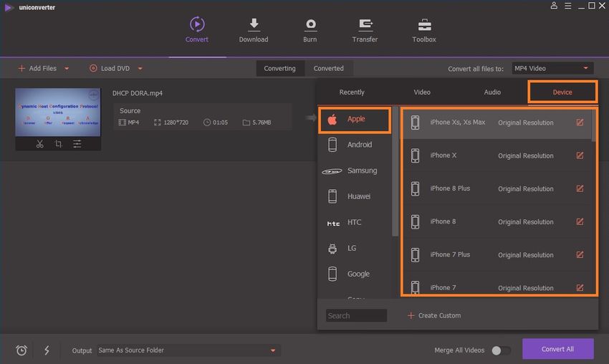Expand the Add Files dropdown arrow

[67, 68]
